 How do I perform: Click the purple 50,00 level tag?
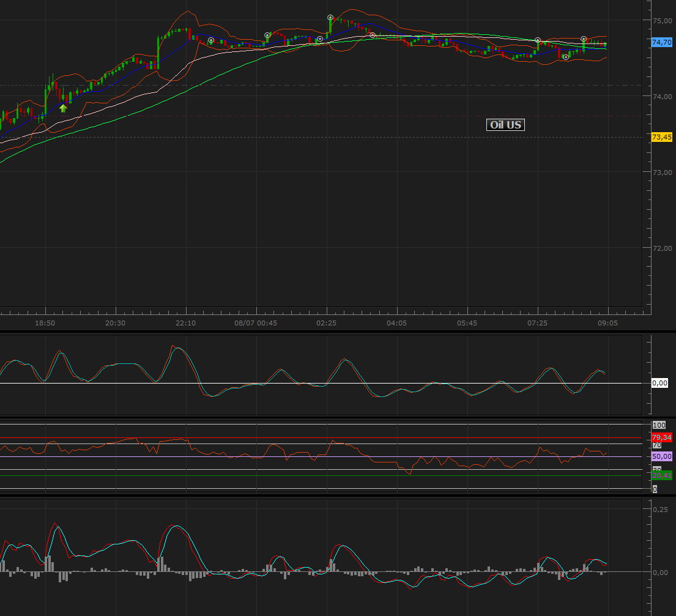coord(662,456)
